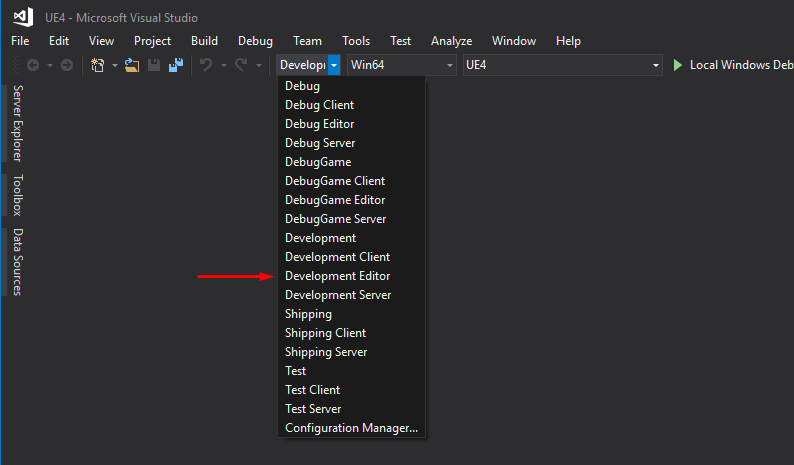Screen dimensions: 794x465
Task: Open the Window menu
Action: pos(514,41)
